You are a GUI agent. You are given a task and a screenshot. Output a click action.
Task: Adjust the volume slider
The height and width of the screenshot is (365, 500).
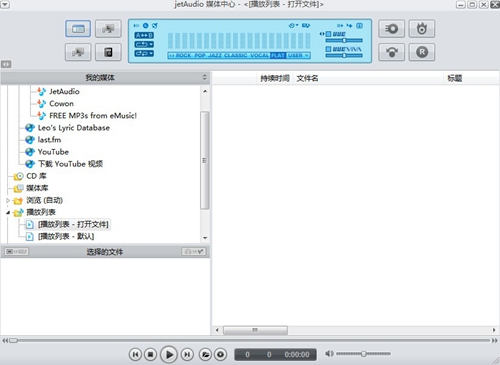click(363, 353)
